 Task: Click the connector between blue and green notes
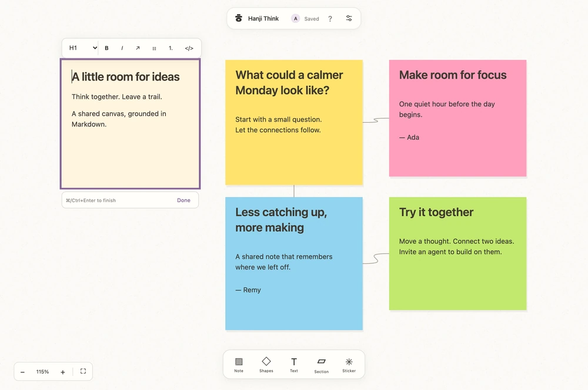376,258
